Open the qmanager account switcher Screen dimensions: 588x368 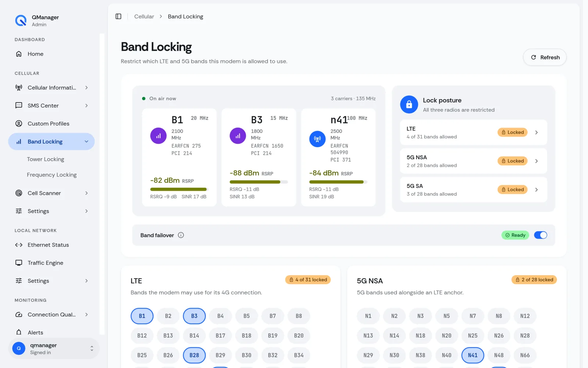[x=54, y=348]
